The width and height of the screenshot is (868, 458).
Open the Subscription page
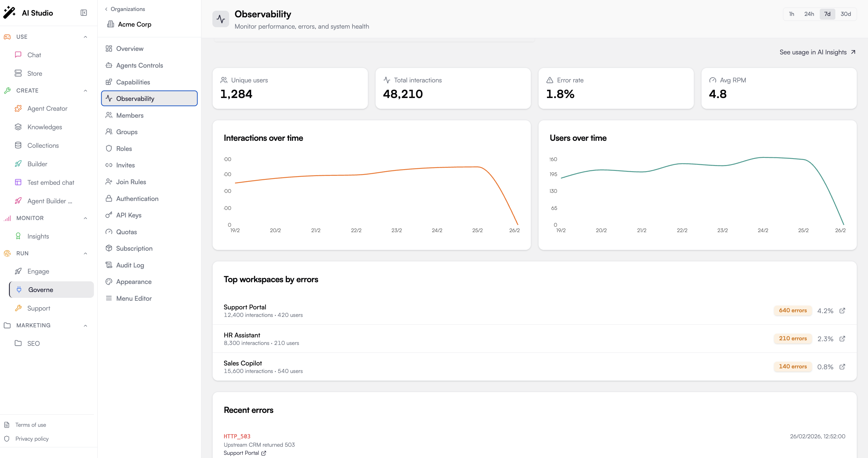click(149, 249)
